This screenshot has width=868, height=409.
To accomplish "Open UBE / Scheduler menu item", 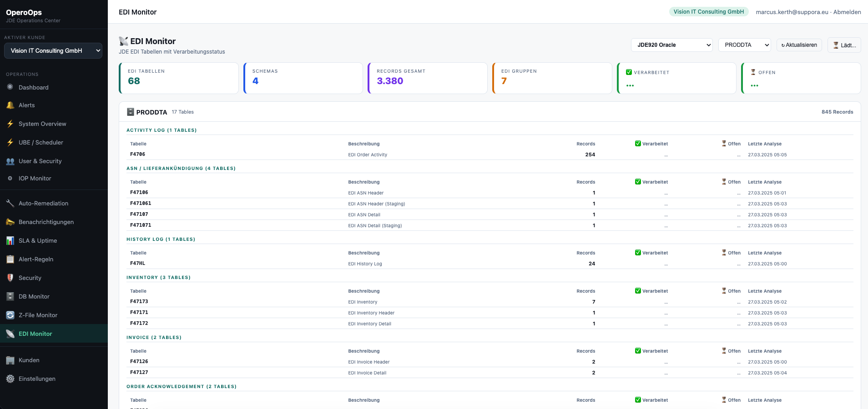I will point(40,143).
